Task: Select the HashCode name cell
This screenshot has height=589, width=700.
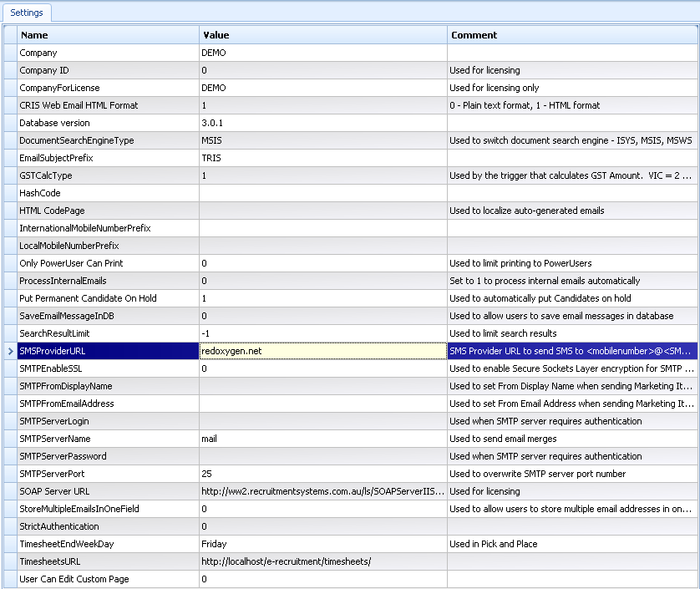Action: pos(108,193)
